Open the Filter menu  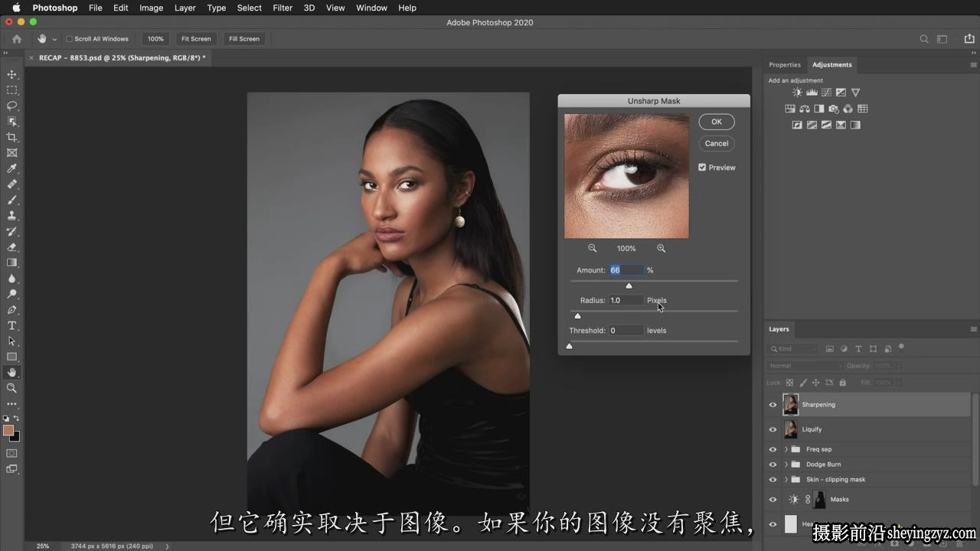(x=283, y=8)
